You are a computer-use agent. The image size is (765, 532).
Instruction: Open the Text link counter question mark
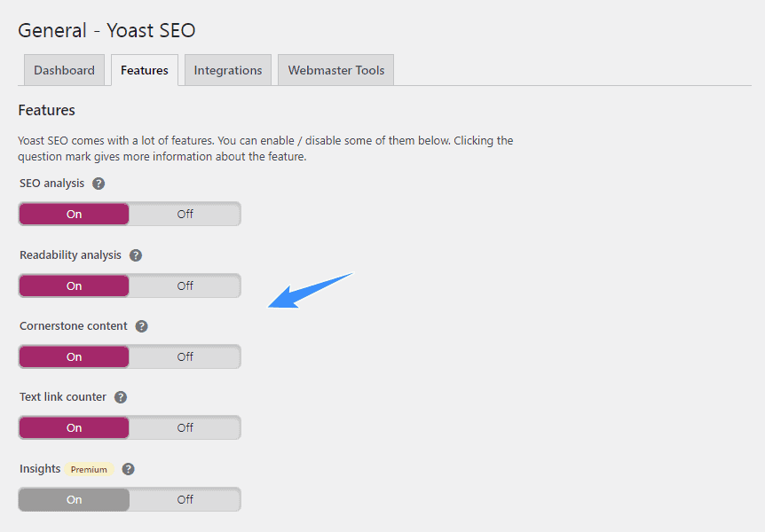point(121,397)
